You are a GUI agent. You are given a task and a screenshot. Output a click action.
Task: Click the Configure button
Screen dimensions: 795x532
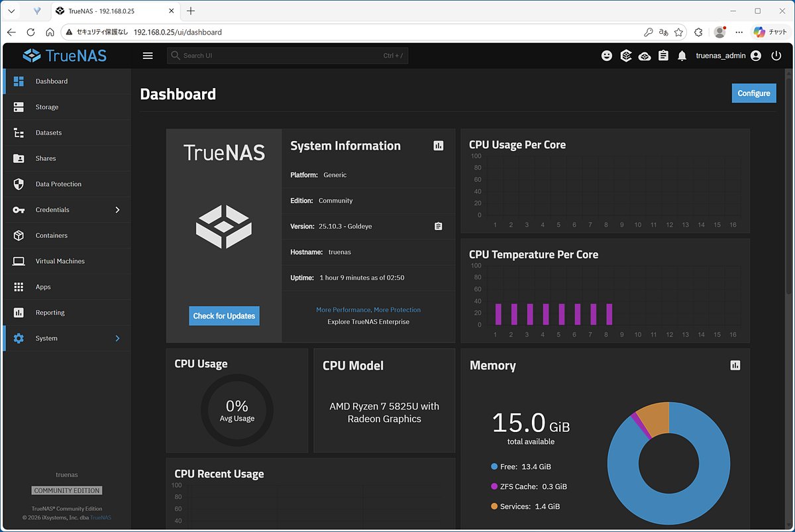pos(754,93)
